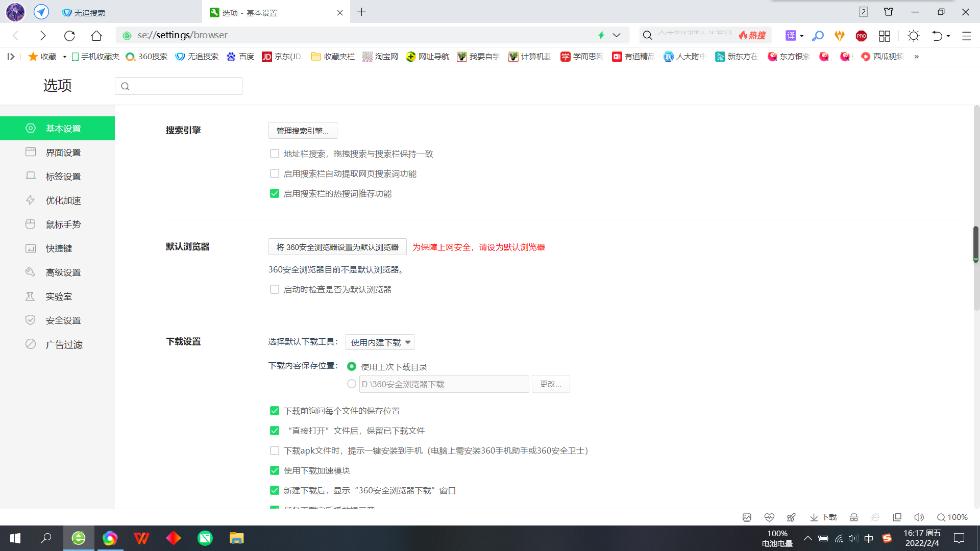The image size is (980, 551).
Task: Open the window split icon in status bar
Action: tap(897, 517)
